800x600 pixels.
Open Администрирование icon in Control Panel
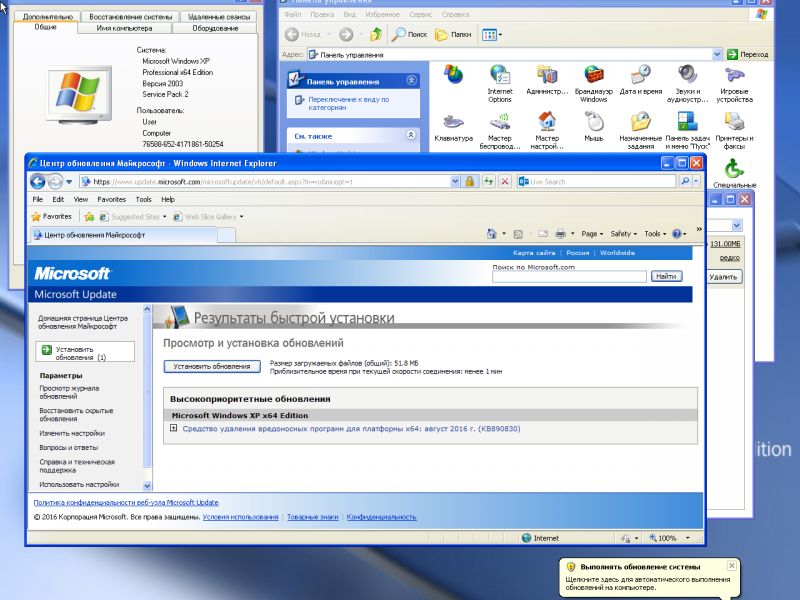pyautogui.click(x=547, y=81)
